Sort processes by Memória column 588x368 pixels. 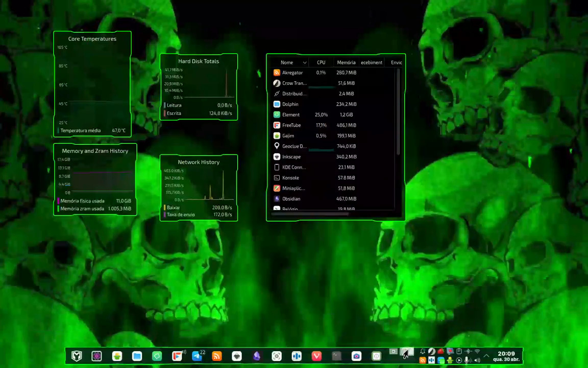[346, 62]
